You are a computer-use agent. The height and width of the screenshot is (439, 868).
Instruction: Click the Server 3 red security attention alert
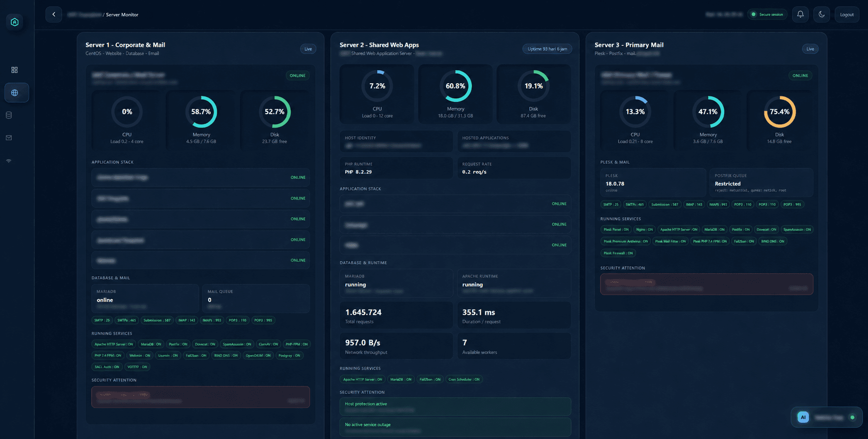click(706, 284)
